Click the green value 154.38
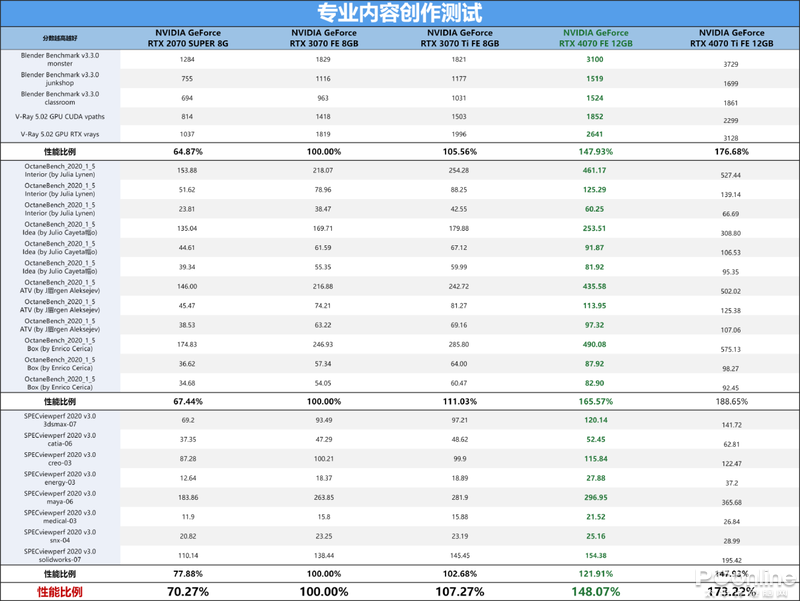Image resolution: width=800 pixels, height=601 pixels. coord(596,556)
